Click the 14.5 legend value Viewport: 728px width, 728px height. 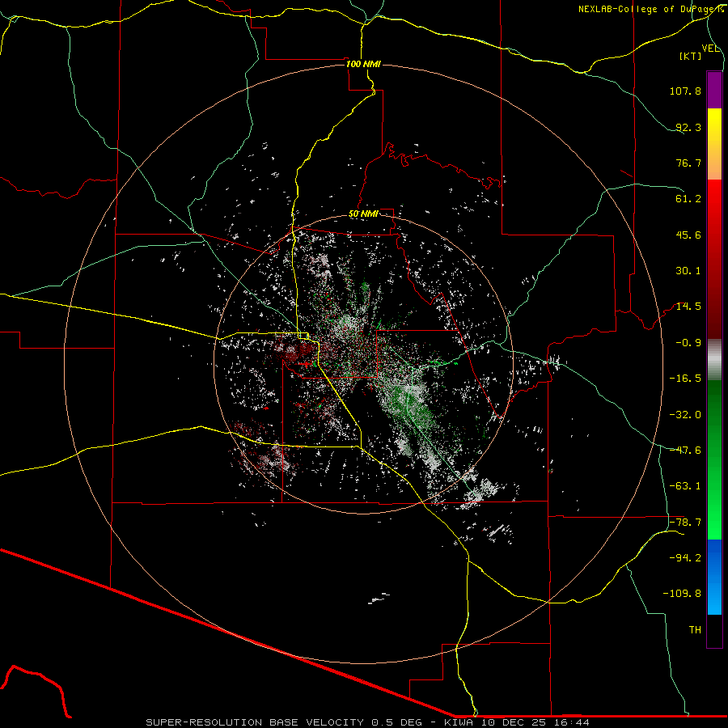[688, 307]
